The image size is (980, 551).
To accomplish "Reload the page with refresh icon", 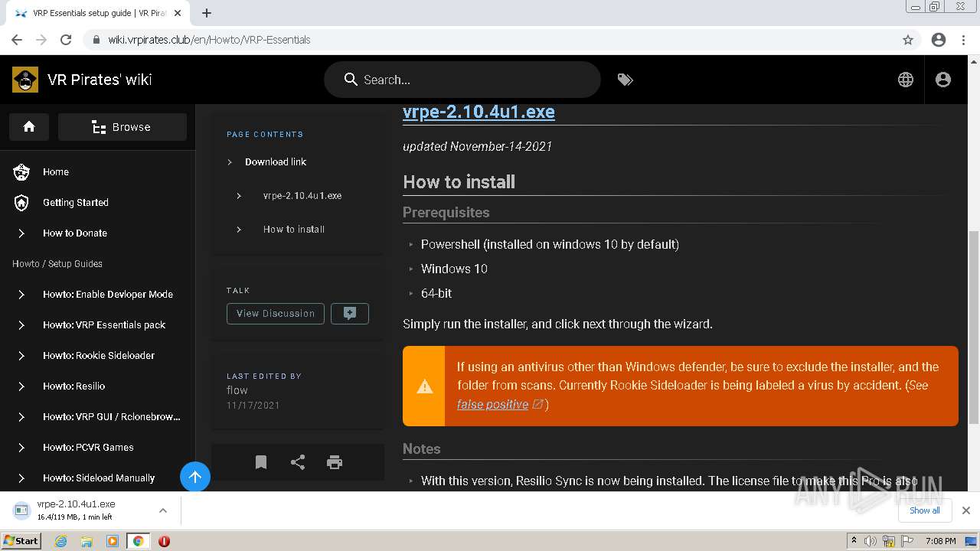I will (66, 40).
